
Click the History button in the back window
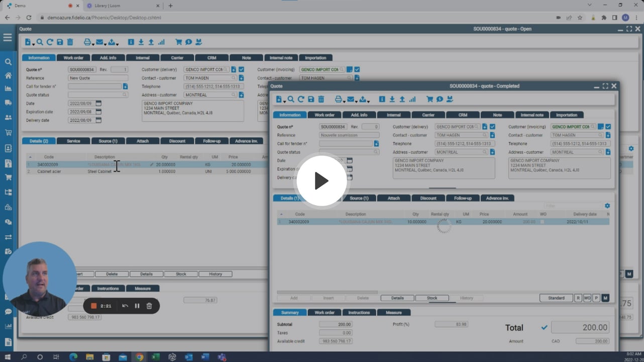pyautogui.click(x=216, y=274)
